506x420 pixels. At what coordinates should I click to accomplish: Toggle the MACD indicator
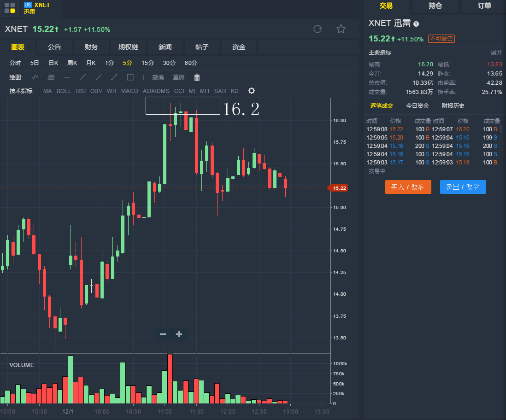pyautogui.click(x=129, y=91)
